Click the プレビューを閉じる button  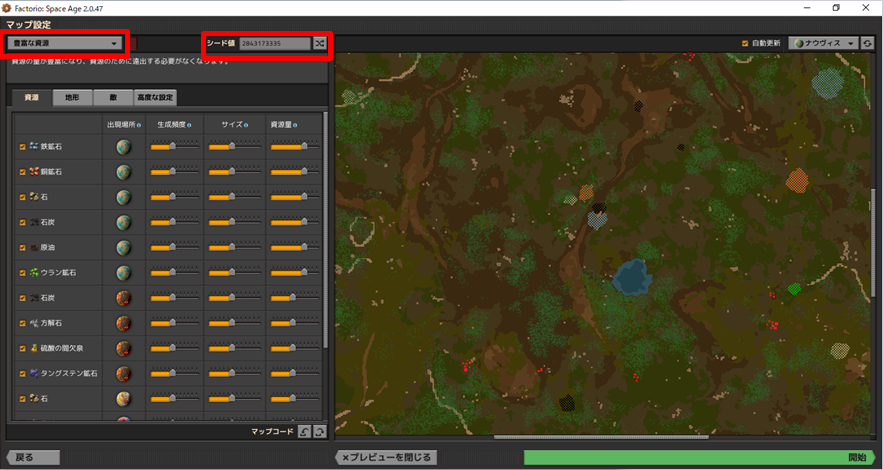coord(386,458)
